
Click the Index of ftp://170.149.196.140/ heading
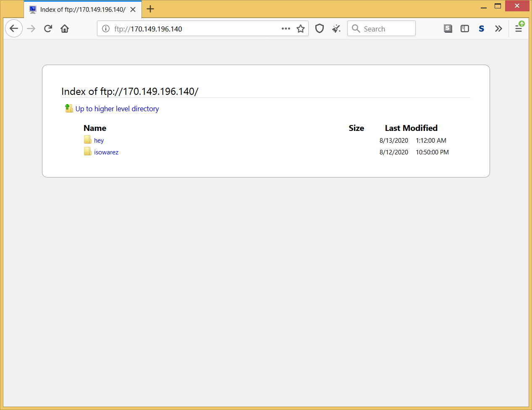tap(130, 91)
